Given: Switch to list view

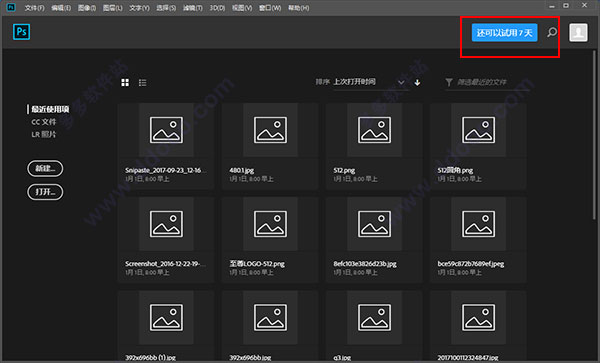Looking at the screenshot, I should [142, 83].
